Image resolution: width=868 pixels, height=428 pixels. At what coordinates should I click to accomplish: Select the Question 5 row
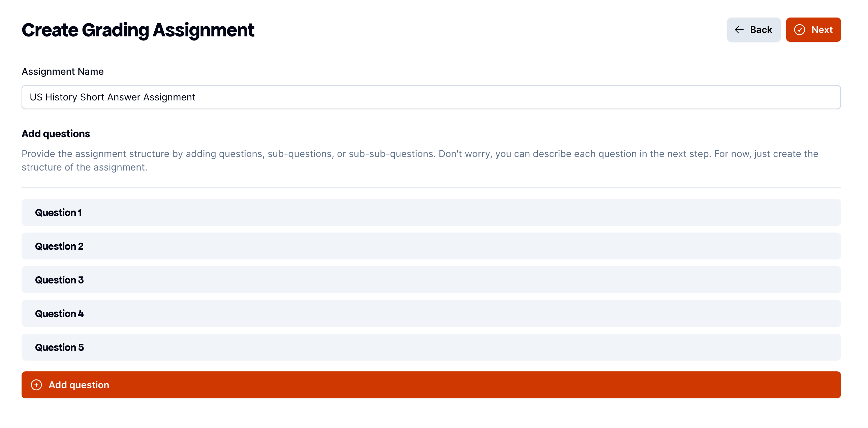[x=431, y=347]
